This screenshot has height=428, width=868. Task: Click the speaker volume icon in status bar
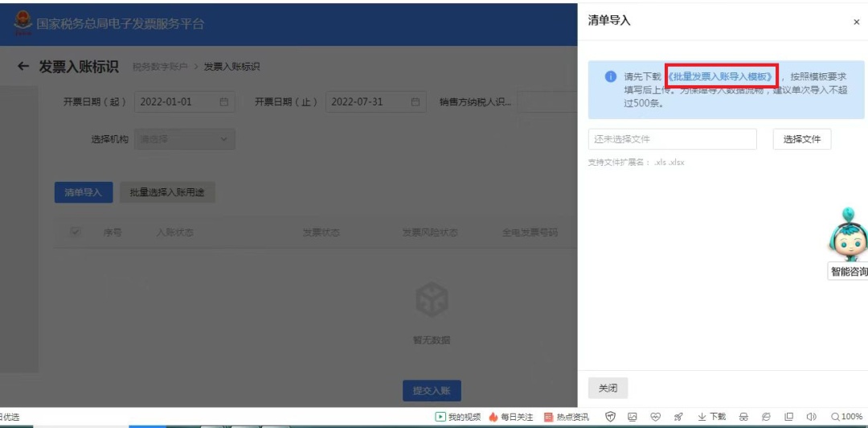pos(811,417)
